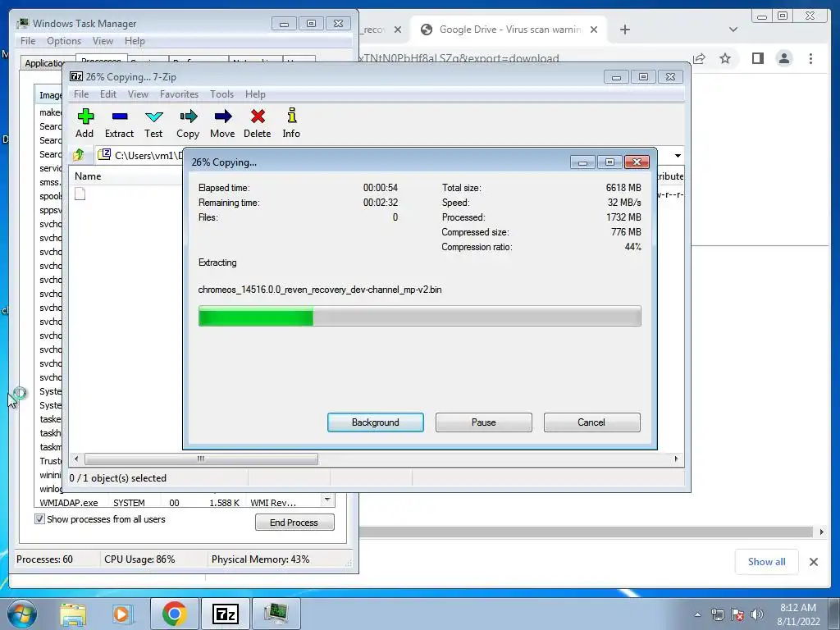Switch to Task Manager in the taskbar
The height and width of the screenshot is (630, 840).
276,614
